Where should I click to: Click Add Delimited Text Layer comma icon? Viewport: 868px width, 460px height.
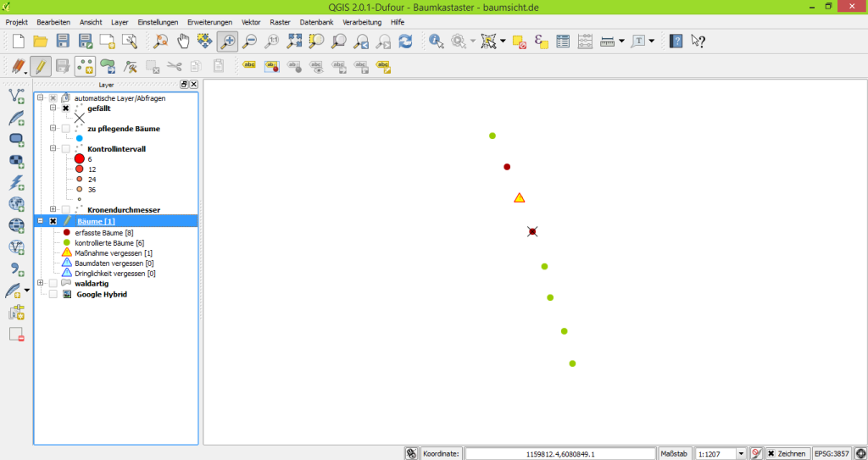click(x=17, y=269)
